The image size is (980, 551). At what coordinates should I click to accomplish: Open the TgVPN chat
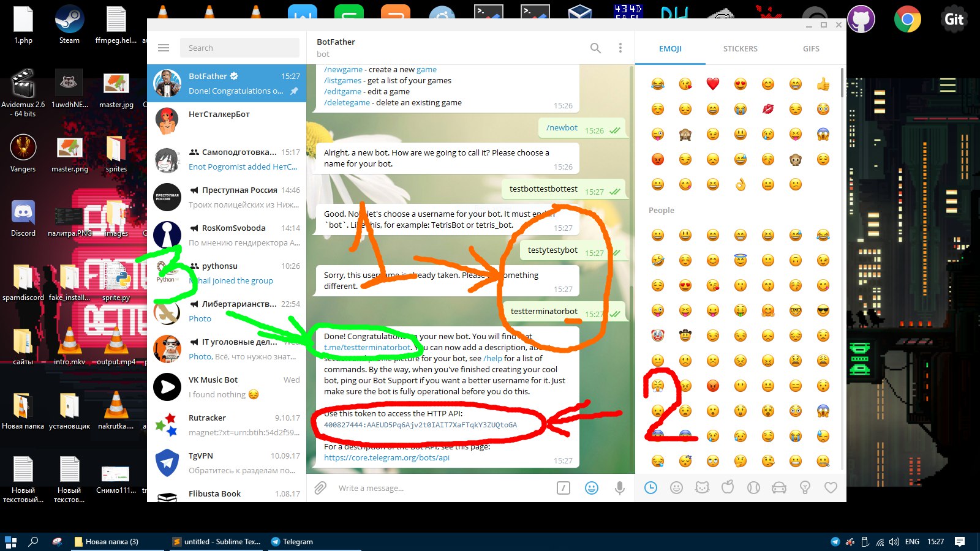(227, 463)
